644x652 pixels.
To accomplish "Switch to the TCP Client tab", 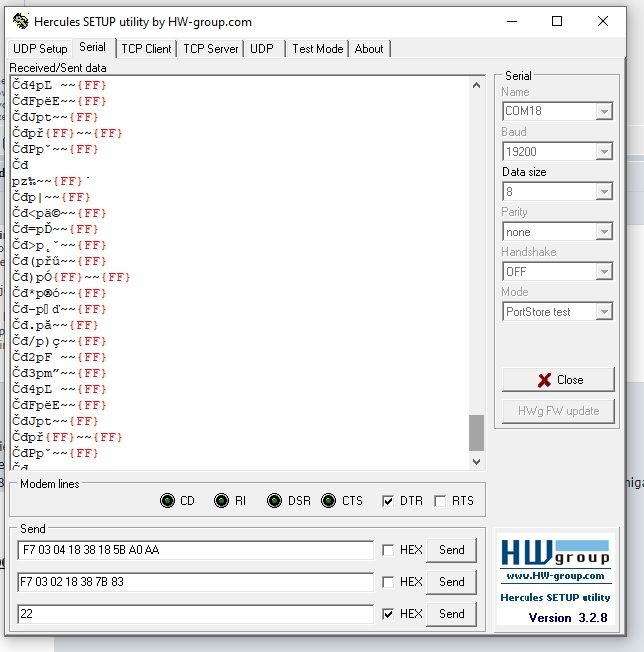I will click(x=146, y=49).
